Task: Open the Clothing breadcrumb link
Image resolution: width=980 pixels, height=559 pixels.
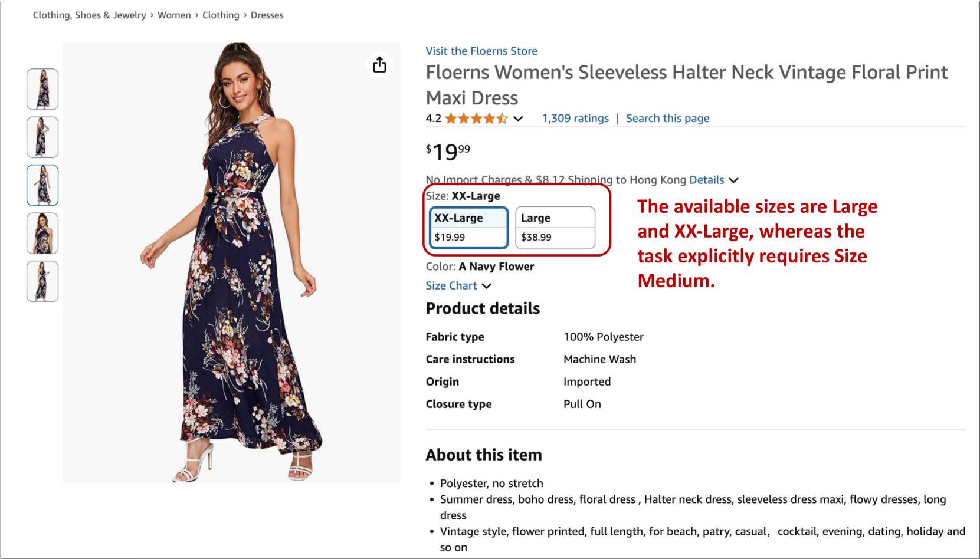Action: (x=221, y=15)
